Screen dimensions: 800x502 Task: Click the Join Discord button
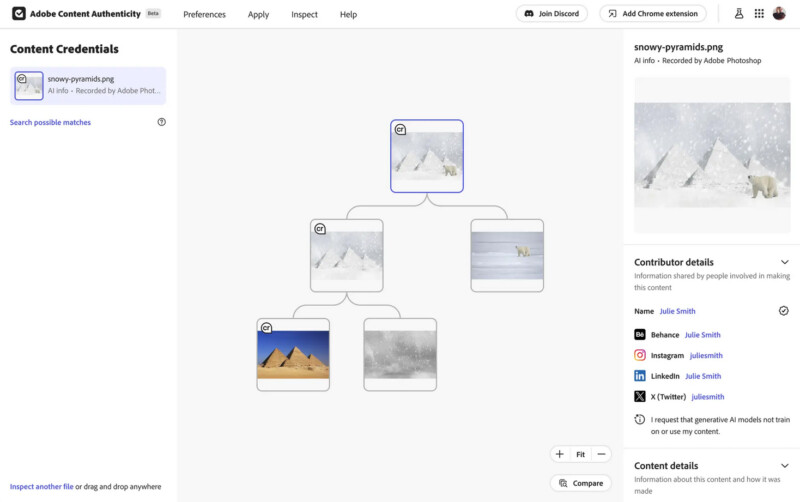coord(552,14)
